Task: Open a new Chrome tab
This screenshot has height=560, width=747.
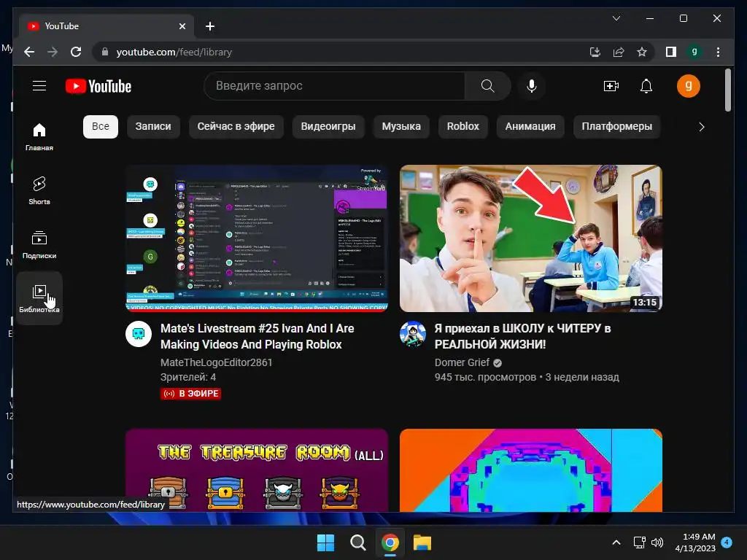Action: point(209,26)
